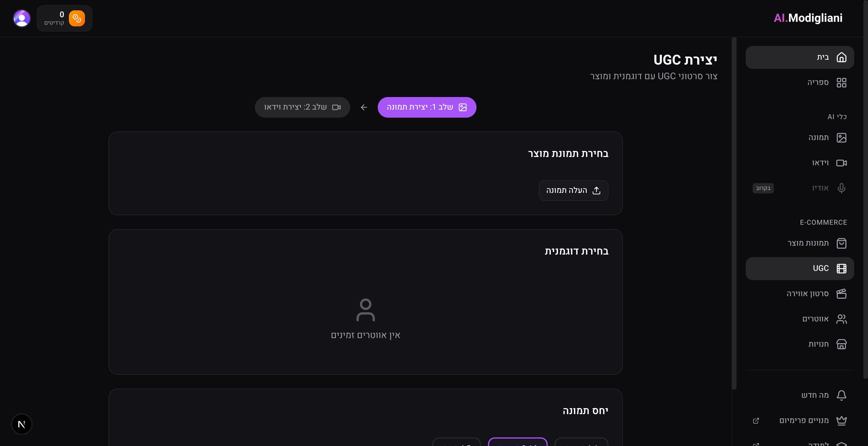Click the AI.Modigliani logo
Viewport: 868px width, 446px height.
[x=808, y=18]
